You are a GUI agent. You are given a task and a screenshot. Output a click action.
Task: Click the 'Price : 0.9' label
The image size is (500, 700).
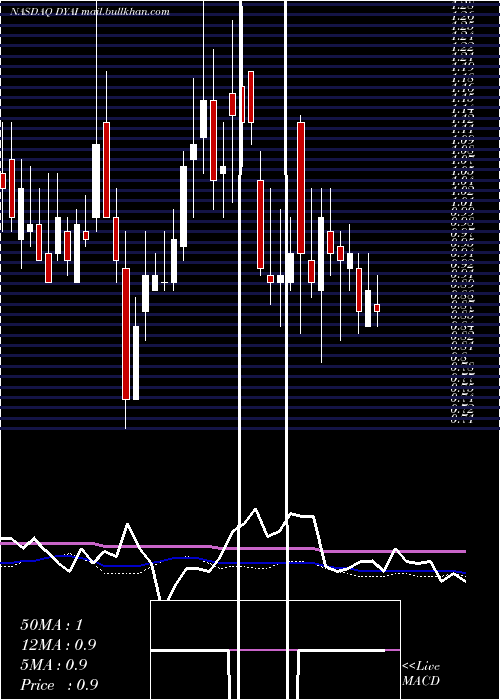pyautogui.click(x=59, y=685)
